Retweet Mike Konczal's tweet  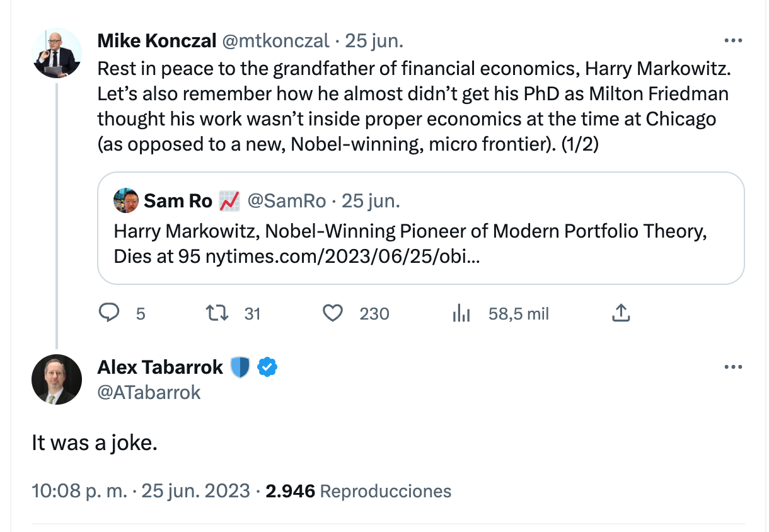(x=217, y=313)
